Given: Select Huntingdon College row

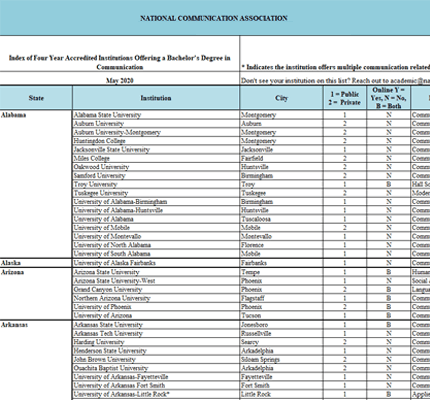Looking at the screenshot, I should click(156, 141).
